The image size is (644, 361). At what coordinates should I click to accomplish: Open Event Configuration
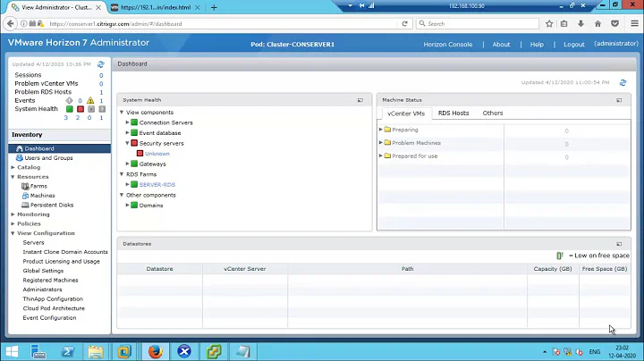[49, 318]
